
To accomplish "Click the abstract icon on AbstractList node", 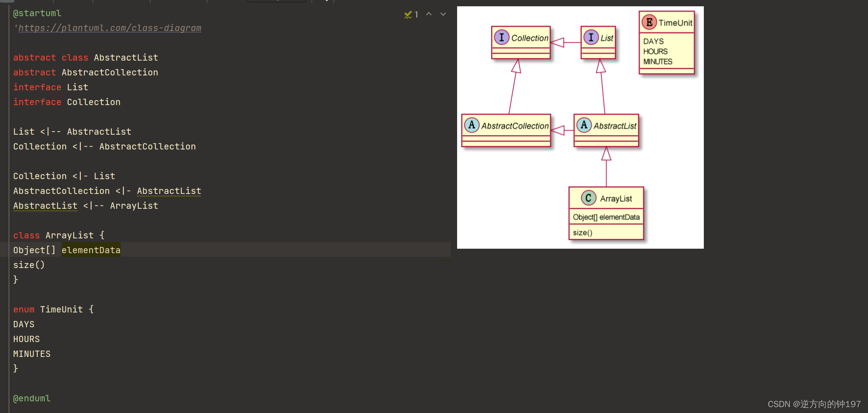I will [x=584, y=126].
